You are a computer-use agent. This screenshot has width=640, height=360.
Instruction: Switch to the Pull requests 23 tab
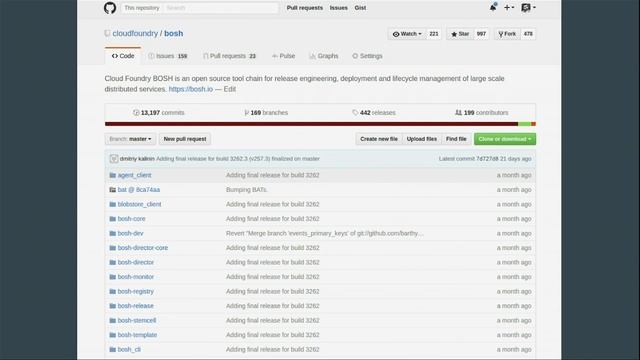[229, 56]
